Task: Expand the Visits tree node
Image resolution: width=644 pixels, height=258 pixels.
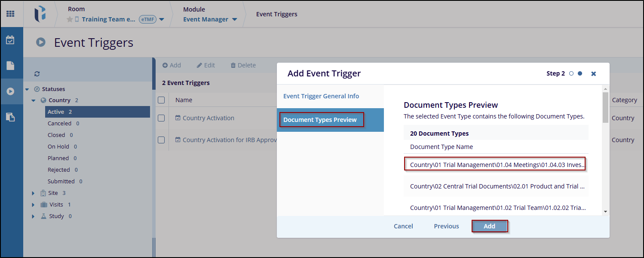Action: pyautogui.click(x=33, y=205)
